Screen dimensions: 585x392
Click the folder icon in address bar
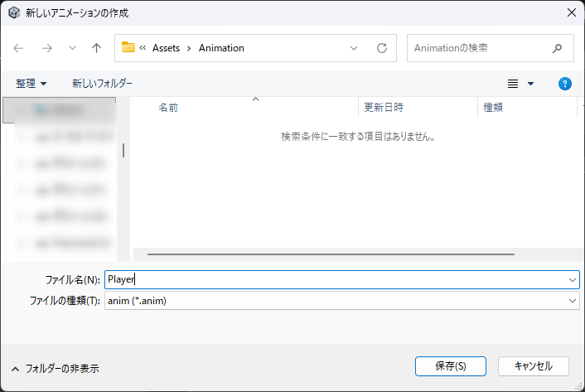[x=128, y=47]
